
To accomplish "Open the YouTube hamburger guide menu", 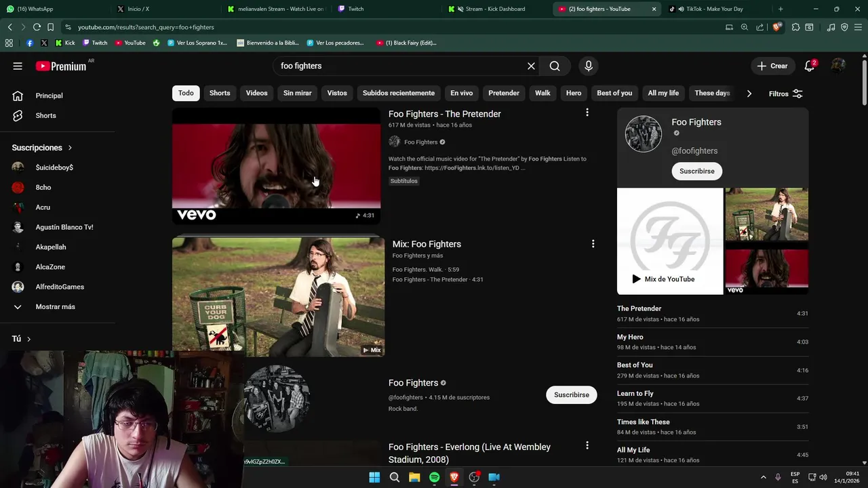I will click(18, 66).
